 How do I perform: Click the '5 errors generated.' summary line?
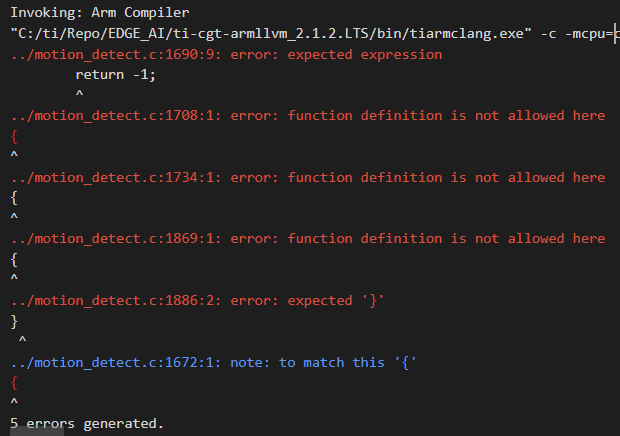pyautogui.click(x=87, y=424)
